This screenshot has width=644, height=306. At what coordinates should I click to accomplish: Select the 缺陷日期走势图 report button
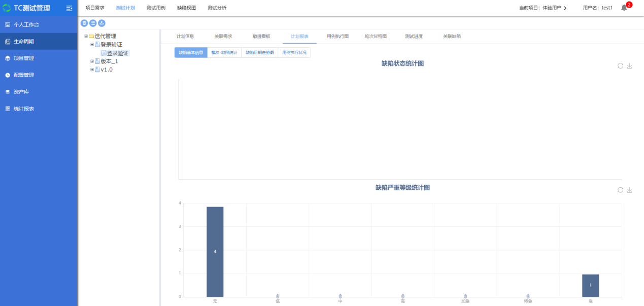coord(260,52)
